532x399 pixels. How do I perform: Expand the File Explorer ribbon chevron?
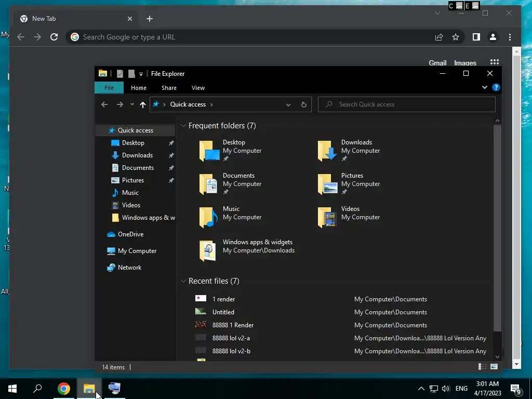tap(485, 87)
